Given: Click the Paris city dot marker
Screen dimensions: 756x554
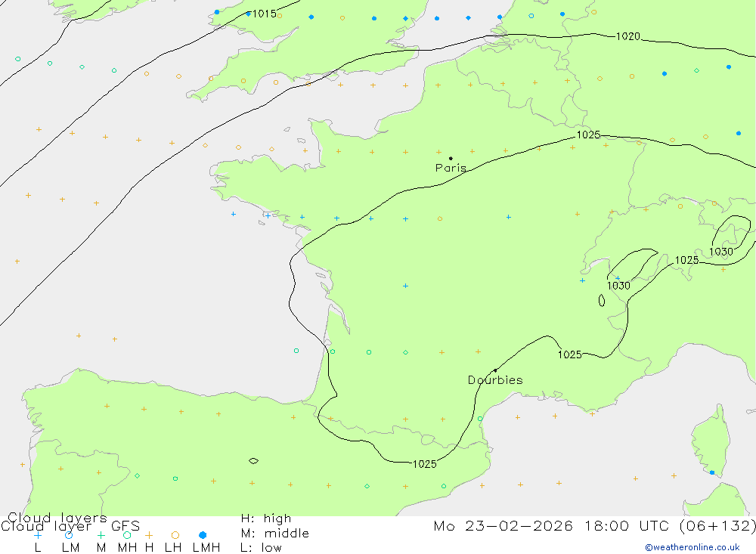Looking at the screenshot, I should point(451,158).
